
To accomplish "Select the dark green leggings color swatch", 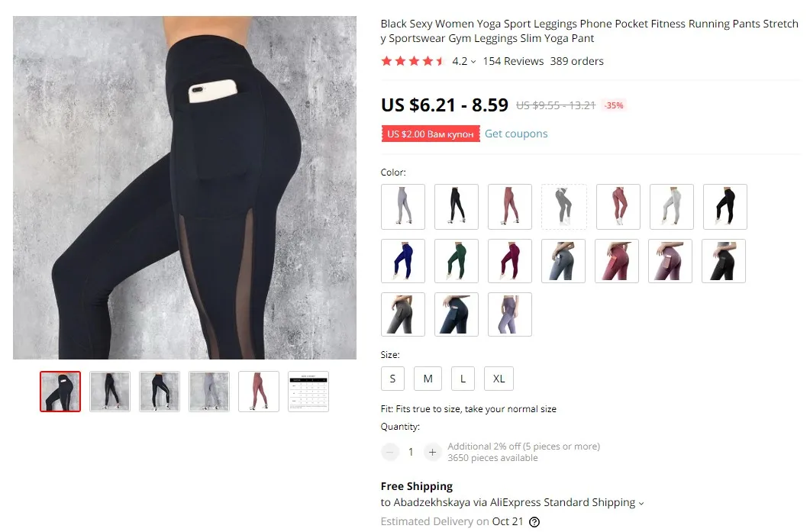I will click(457, 261).
